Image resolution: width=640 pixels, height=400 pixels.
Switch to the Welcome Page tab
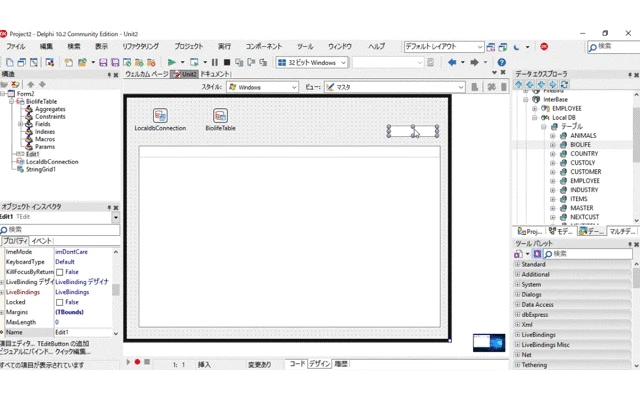(147, 74)
